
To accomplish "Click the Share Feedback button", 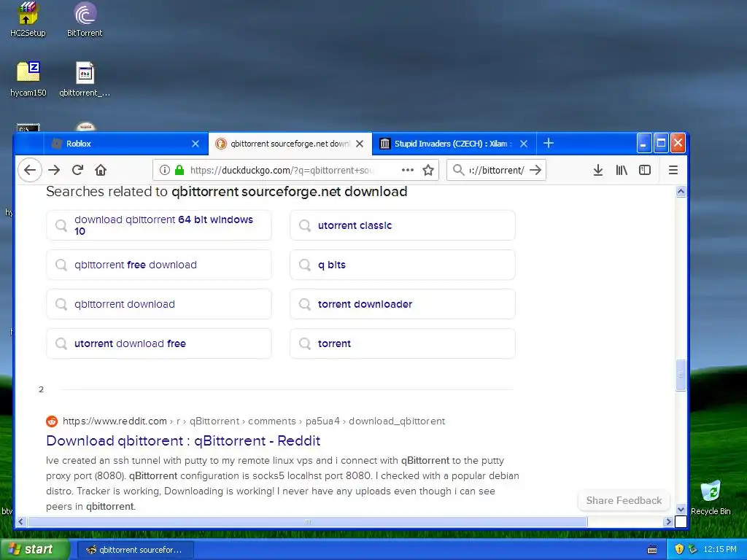I will [x=624, y=500].
